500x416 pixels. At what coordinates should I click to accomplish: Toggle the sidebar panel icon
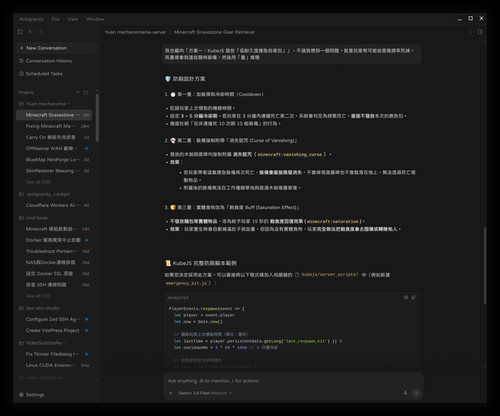tap(20, 32)
